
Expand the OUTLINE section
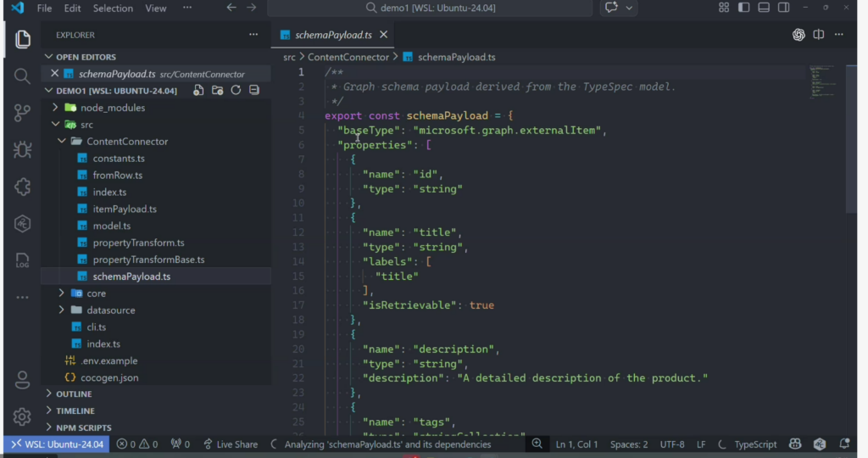74,394
